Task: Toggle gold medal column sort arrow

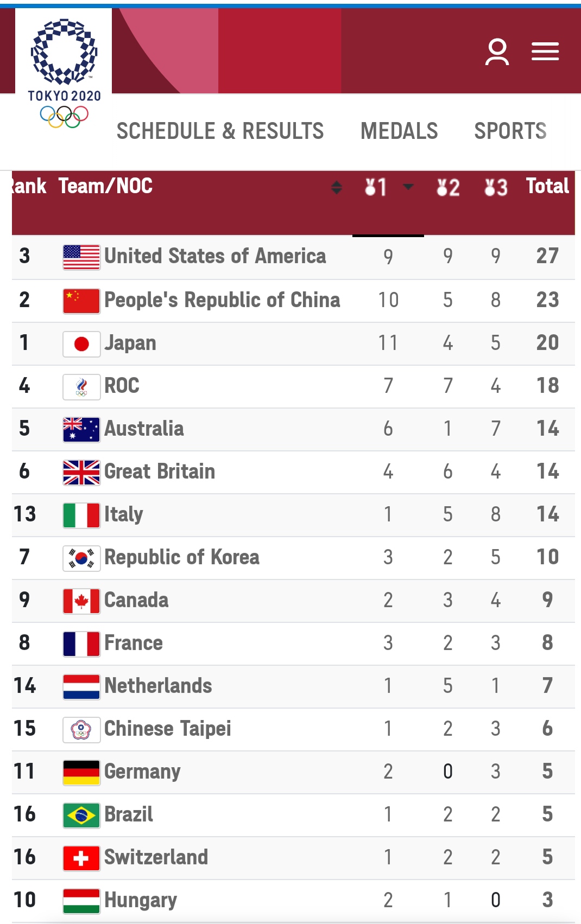Action: [x=408, y=187]
